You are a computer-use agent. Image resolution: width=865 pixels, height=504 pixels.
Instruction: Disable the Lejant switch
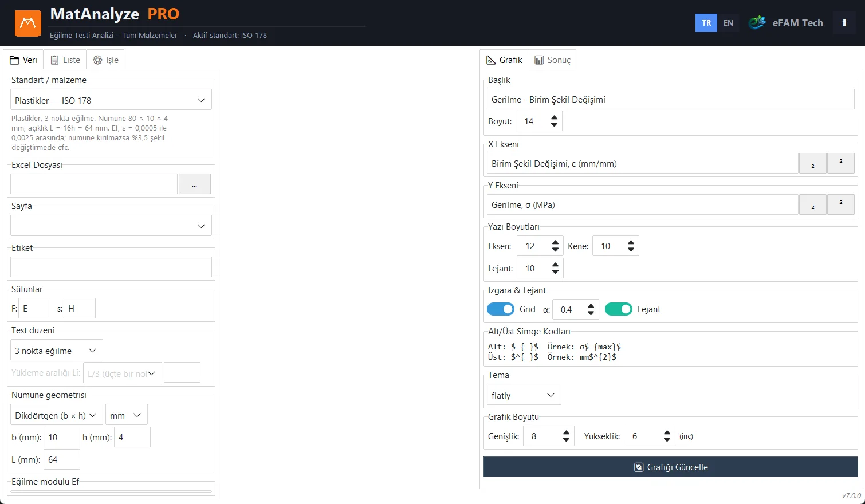coord(619,309)
